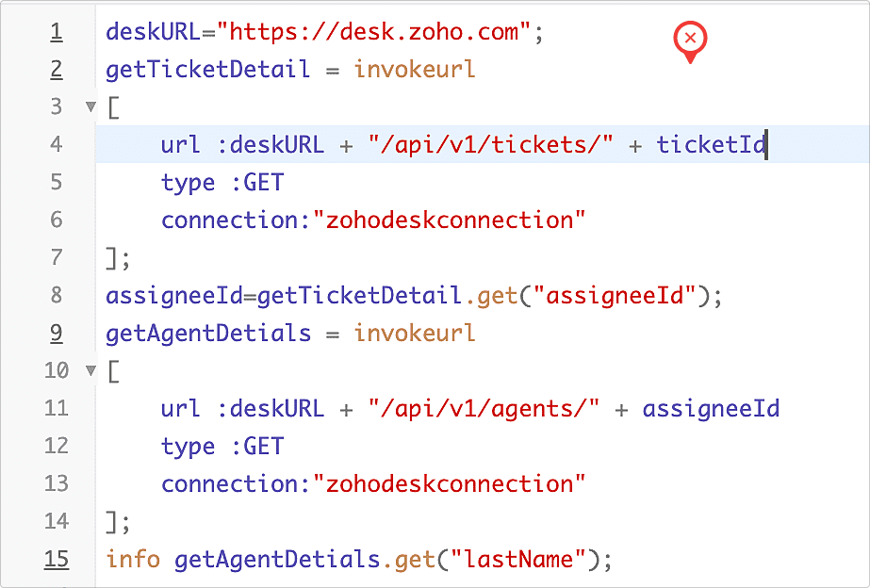Click the "/api/v1/agents/" string
The image size is (870, 588).
click(x=484, y=409)
